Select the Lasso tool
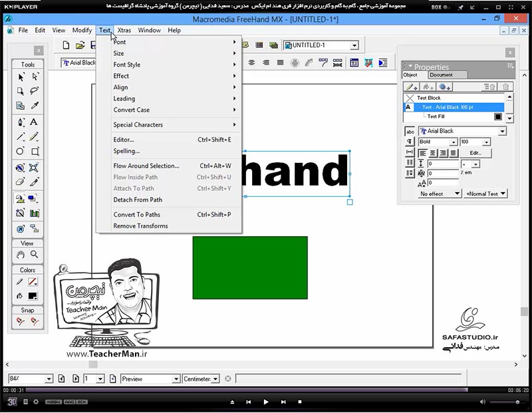532x413 pixels. 35,91
